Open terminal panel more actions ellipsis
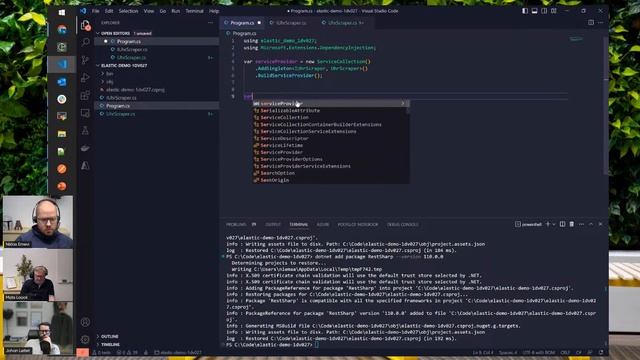This screenshot has height=360, width=640. (x=581, y=224)
